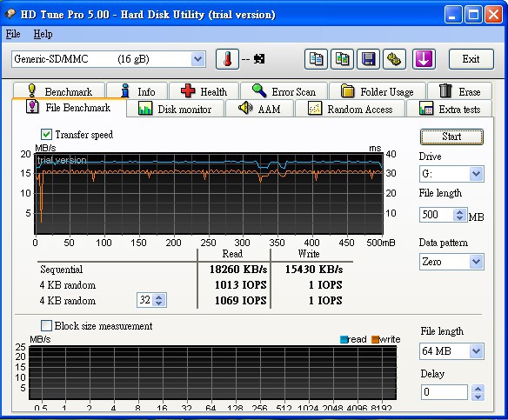
Task: Click the HD Tune title bar icon
Action: (x=10, y=14)
